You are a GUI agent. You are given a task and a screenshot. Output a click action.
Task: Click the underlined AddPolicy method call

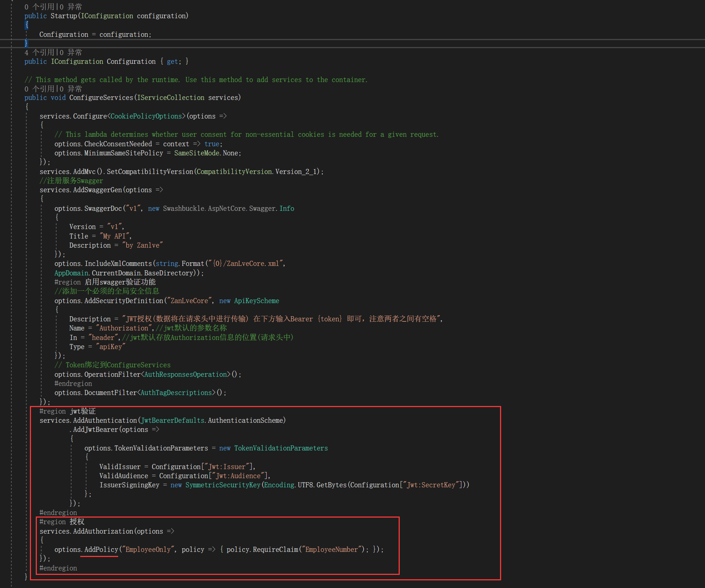[x=101, y=550]
